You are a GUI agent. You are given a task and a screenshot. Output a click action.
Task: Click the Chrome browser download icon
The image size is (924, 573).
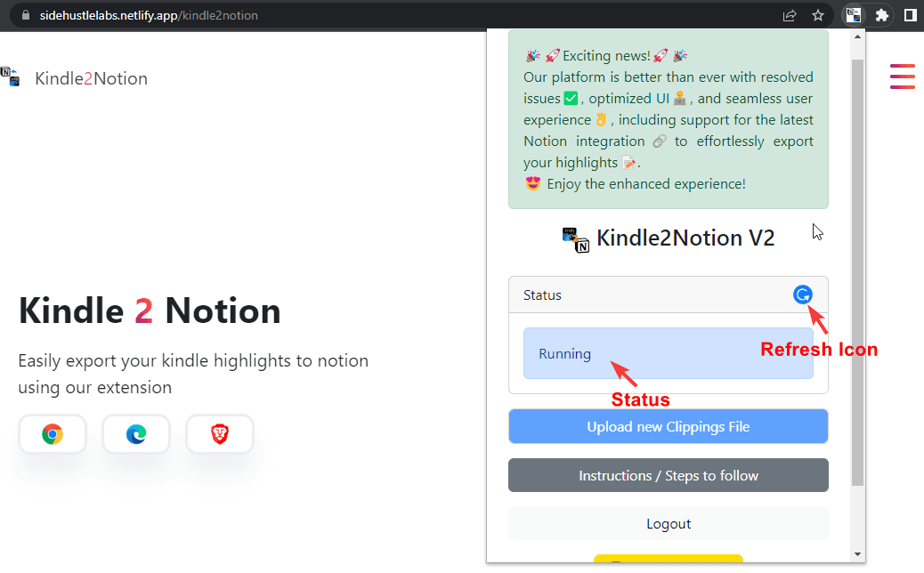pyautogui.click(x=53, y=434)
